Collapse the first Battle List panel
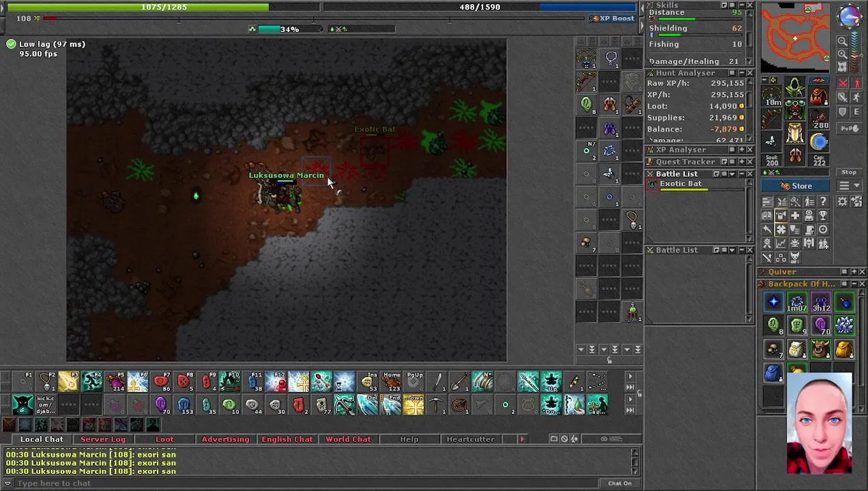 742,174
